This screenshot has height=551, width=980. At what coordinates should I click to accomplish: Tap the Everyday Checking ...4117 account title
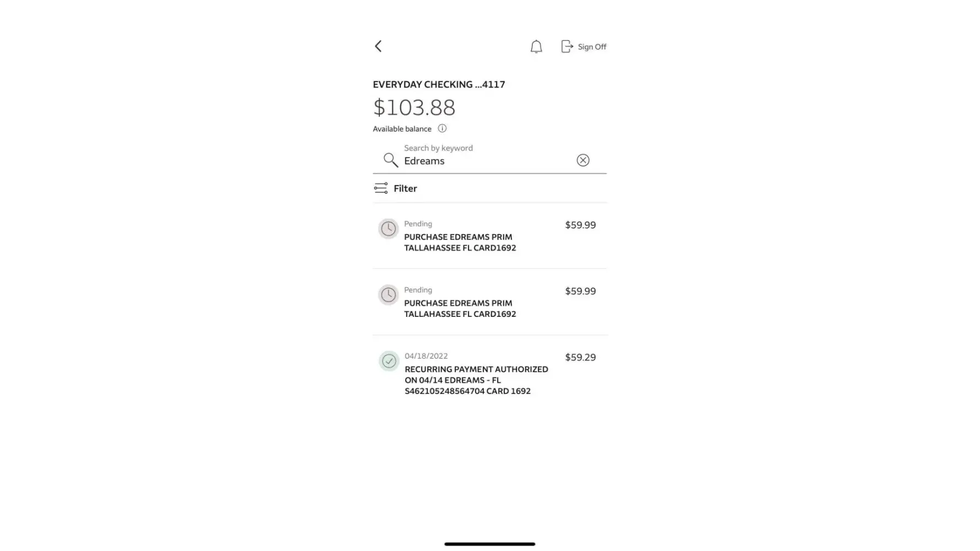coord(439,84)
